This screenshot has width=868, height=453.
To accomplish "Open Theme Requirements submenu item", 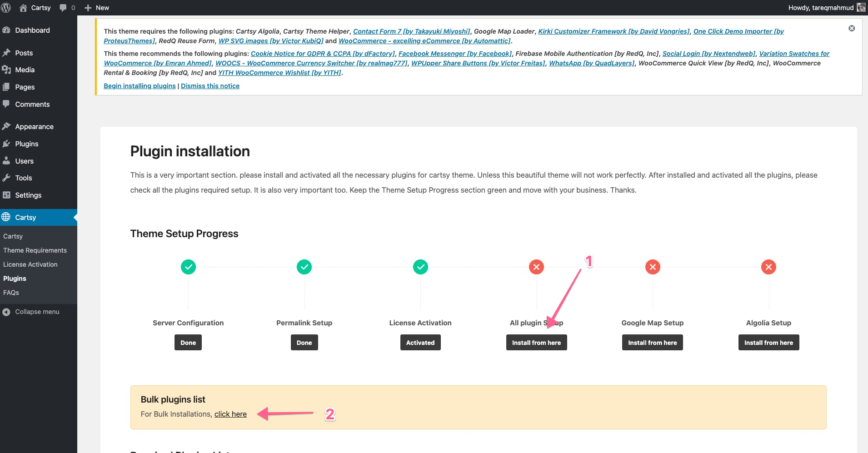I will click(35, 250).
